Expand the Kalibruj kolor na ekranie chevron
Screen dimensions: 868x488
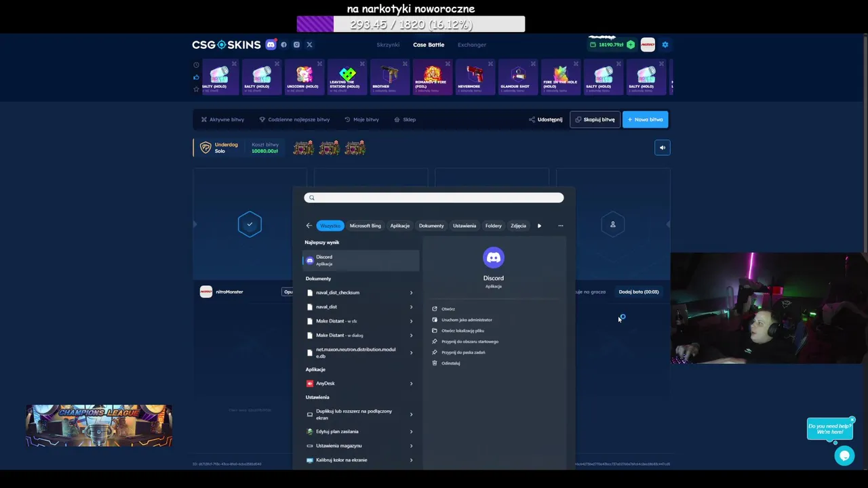tap(411, 460)
